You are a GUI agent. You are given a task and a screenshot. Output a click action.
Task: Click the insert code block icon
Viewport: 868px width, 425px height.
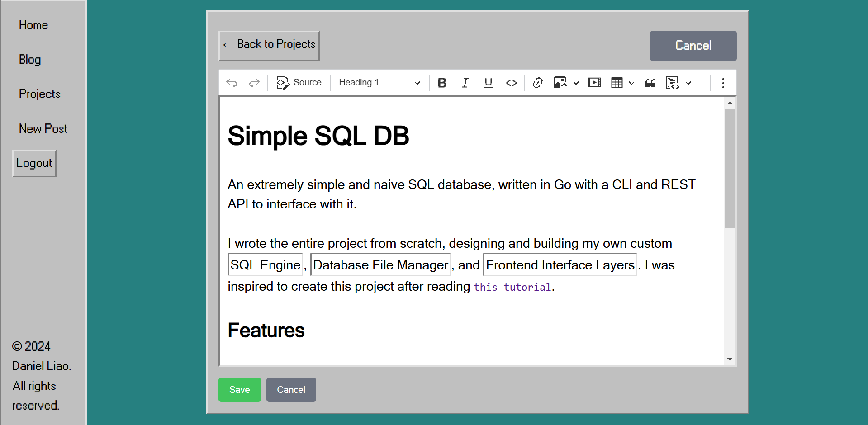pos(672,83)
